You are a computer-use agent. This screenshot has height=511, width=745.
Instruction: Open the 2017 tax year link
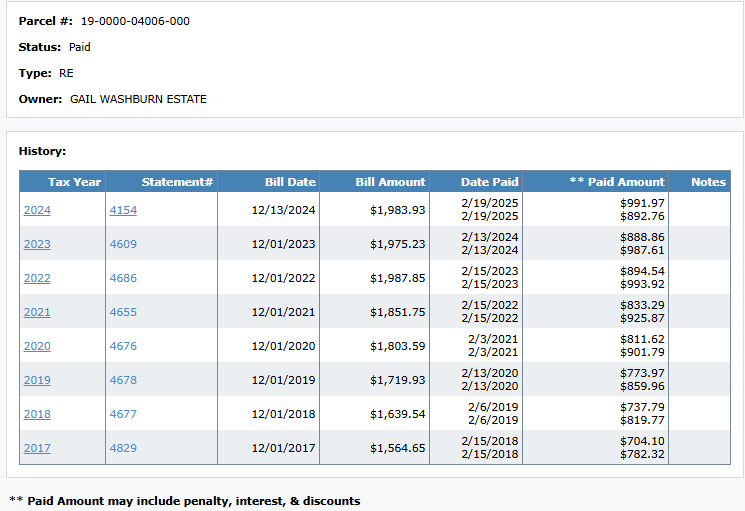37,448
